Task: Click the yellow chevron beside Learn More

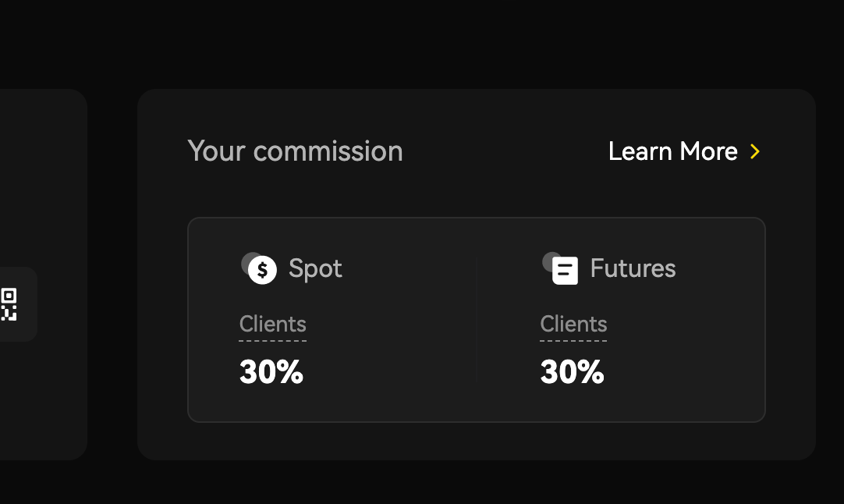Action: tap(754, 151)
